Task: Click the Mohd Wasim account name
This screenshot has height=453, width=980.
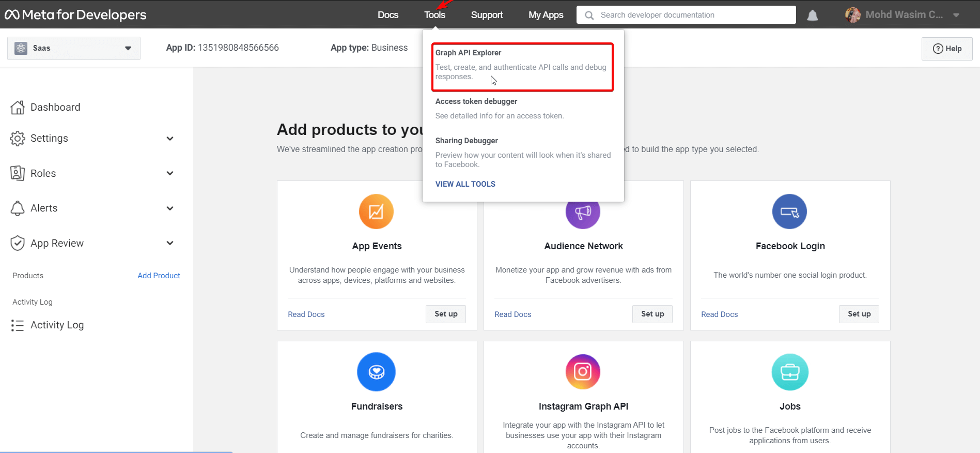Action: [x=904, y=15]
